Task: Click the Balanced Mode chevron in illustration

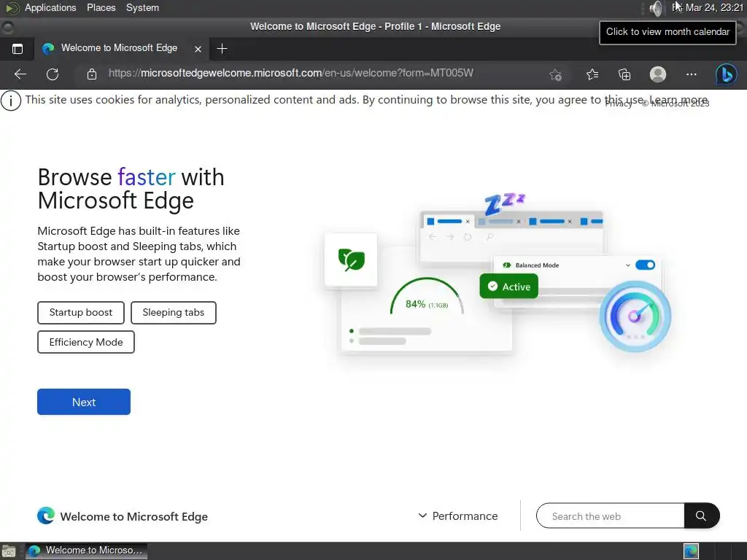Action: (628, 265)
